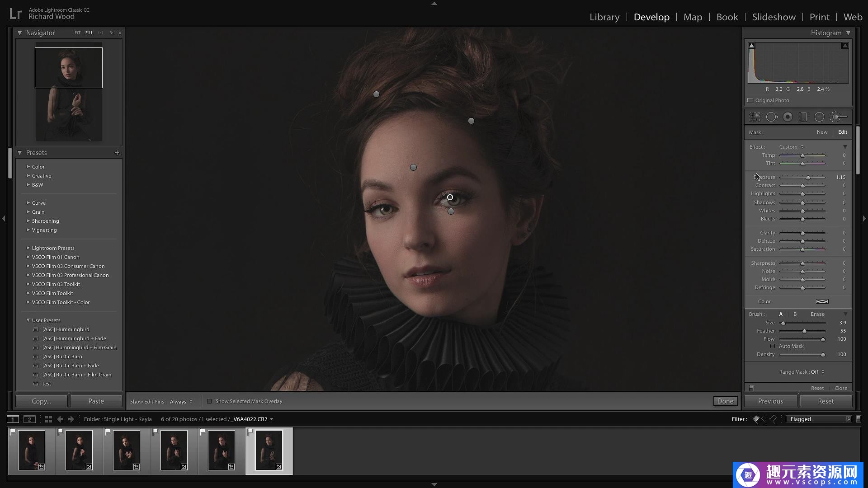This screenshot has width=868, height=488.
Task: Select the Spot Removal tool
Action: [772, 117]
